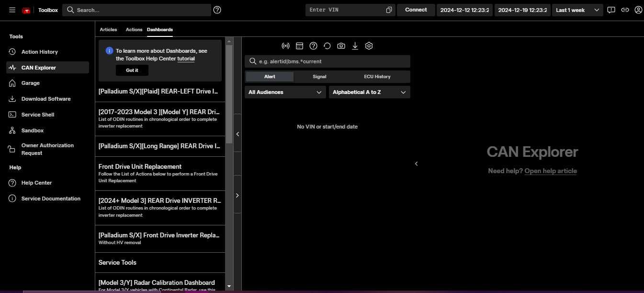Select the ECU History tab
Image resolution: width=644 pixels, height=293 pixels.
[x=377, y=77]
